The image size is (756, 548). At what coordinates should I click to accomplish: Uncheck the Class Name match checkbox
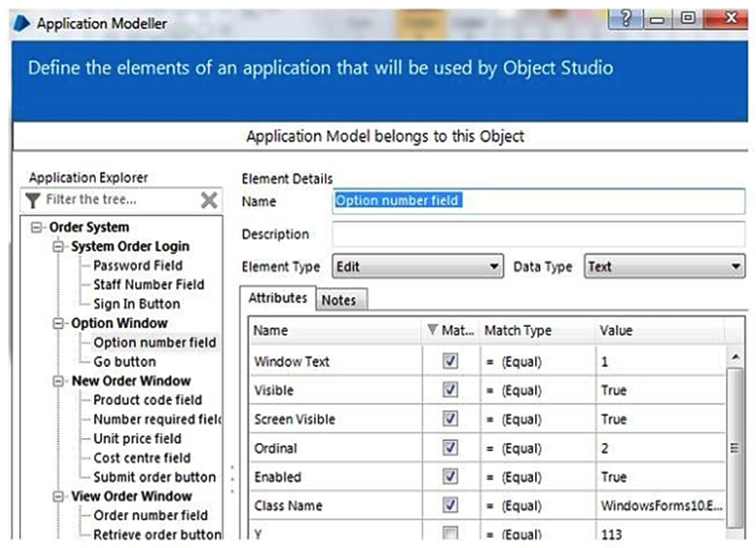pyautogui.click(x=450, y=505)
